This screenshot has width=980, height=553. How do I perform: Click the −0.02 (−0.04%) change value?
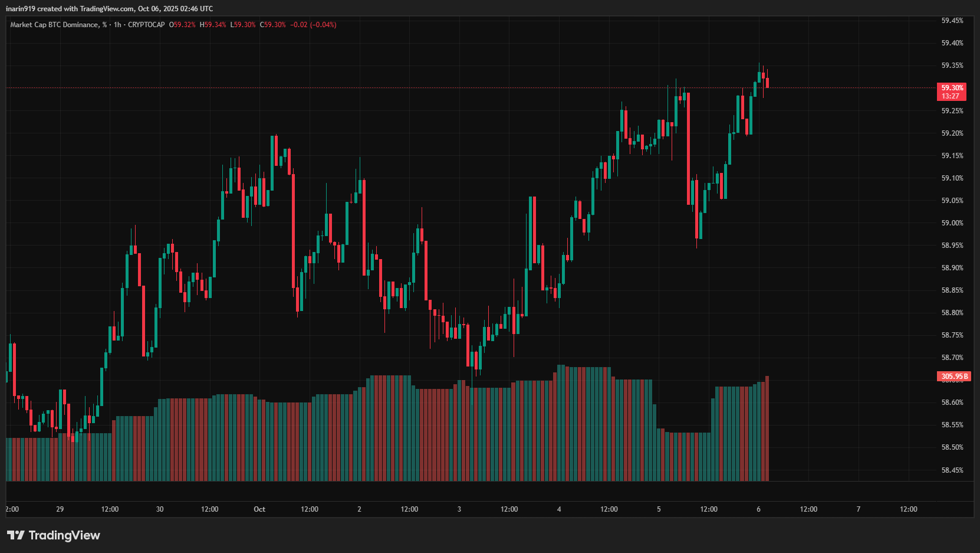coord(313,25)
